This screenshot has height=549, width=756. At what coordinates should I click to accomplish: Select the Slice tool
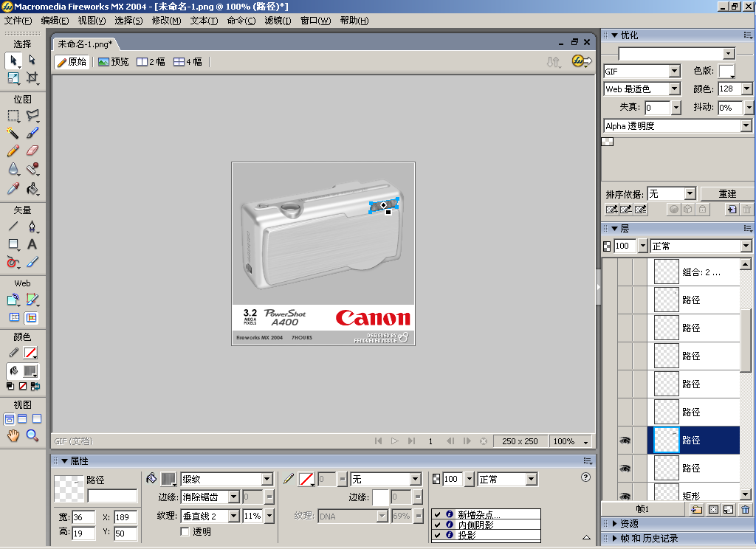(x=32, y=300)
